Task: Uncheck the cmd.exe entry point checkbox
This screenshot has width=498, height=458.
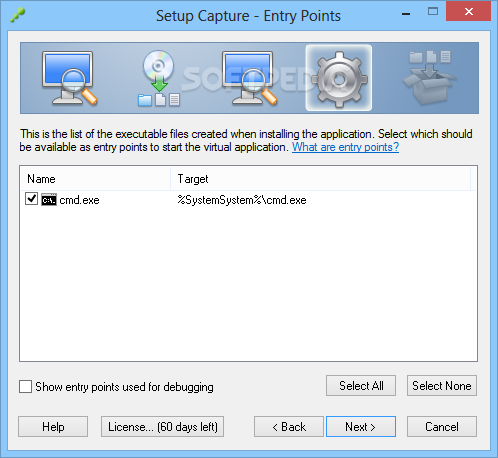Action: coord(31,199)
